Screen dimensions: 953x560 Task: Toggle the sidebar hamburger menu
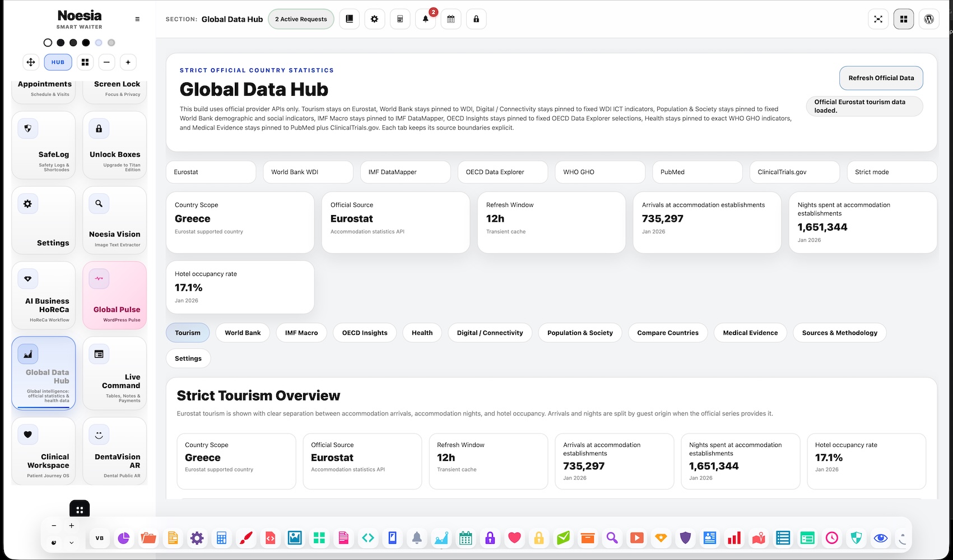tap(137, 19)
